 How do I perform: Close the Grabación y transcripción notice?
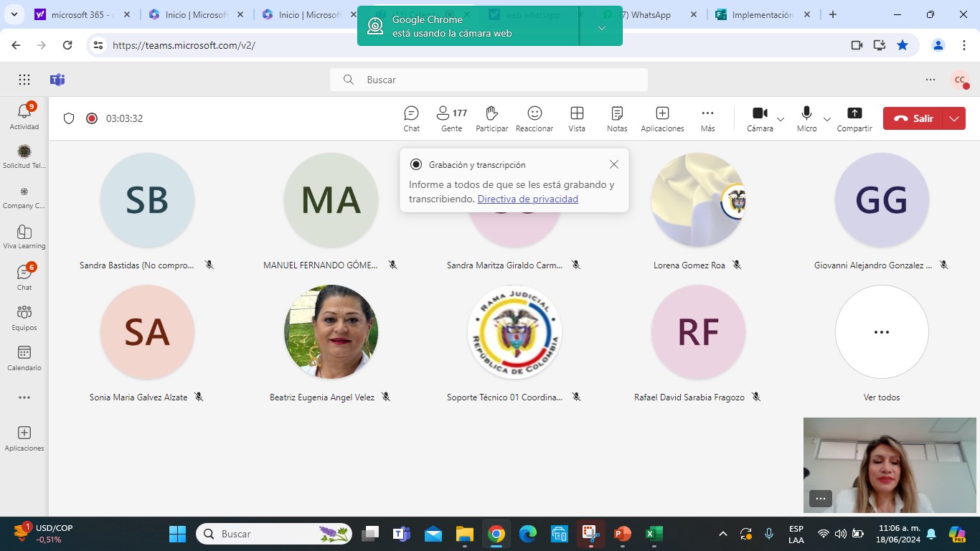(x=613, y=164)
